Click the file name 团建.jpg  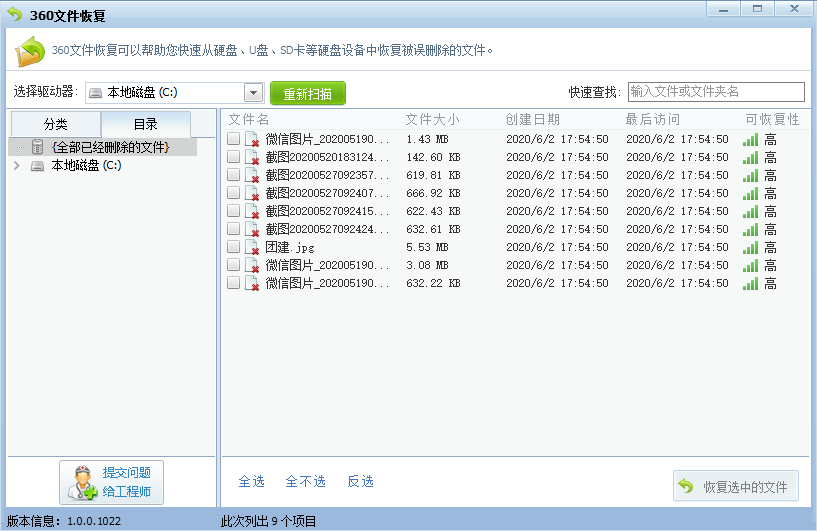coord(290,247)
